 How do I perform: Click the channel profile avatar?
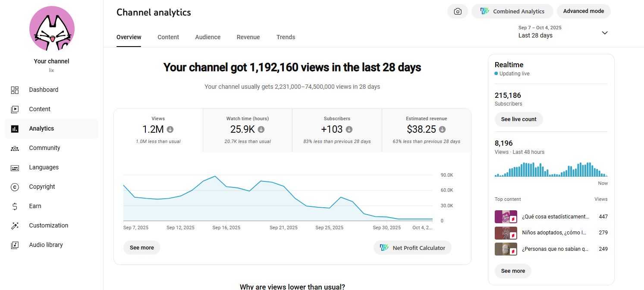[x=52, y=29]
